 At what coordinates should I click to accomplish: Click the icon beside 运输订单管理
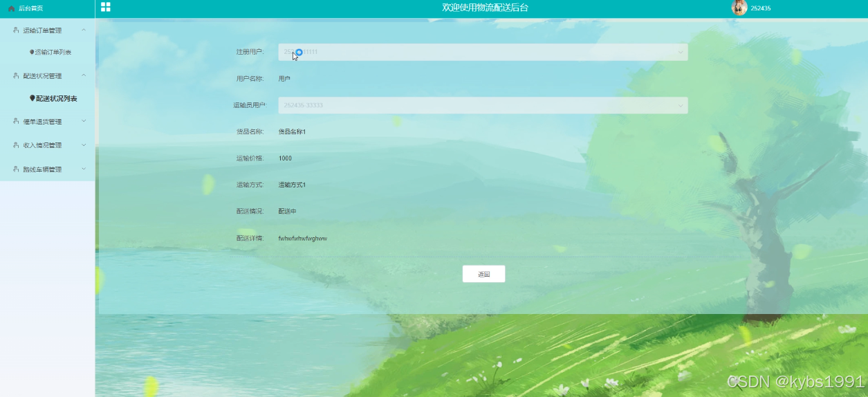pos(16,30)
